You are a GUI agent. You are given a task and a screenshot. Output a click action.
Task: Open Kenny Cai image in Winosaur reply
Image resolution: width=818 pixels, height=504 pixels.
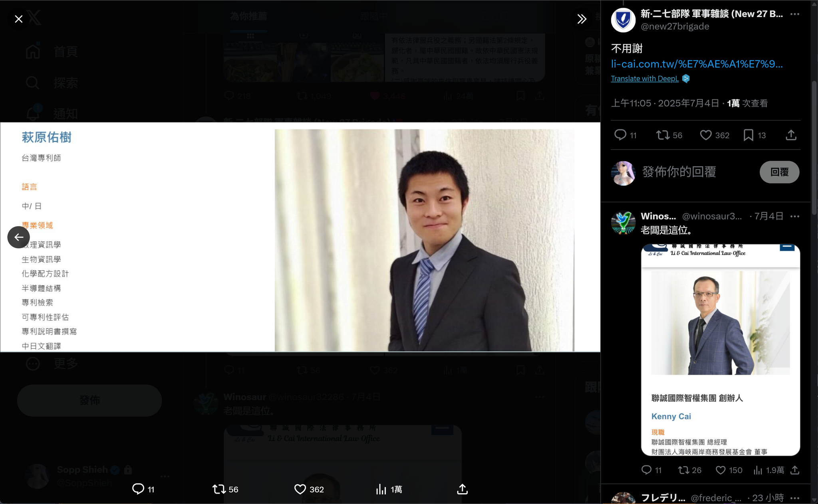tap(721, 350)
